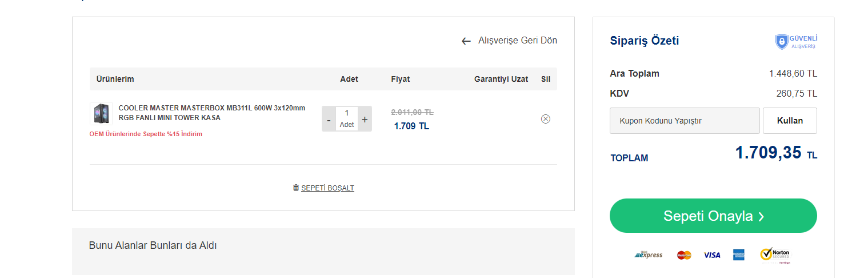Click the back arrow beside Alışverişe Geri Dön
Screen dimensions: 868x278
point(466,41)
